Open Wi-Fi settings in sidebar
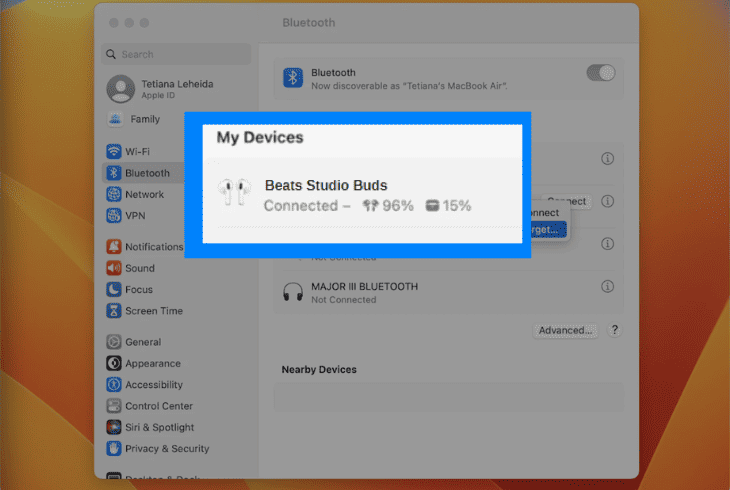Screen dimensions: 730x490 click(137, 151)
